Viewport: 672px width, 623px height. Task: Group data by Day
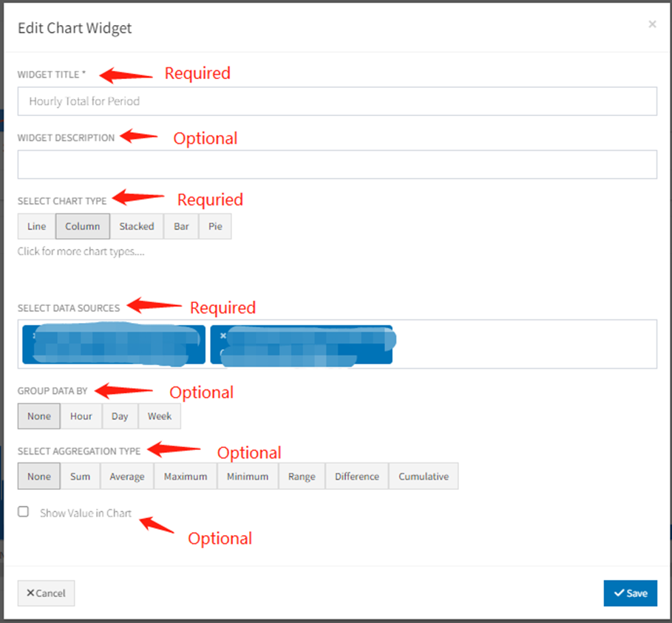pos(120,416)
